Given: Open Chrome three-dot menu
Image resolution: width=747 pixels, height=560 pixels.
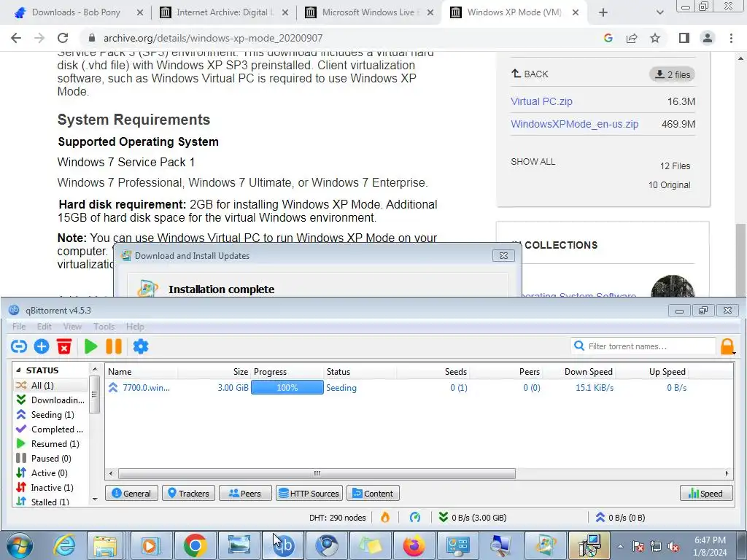Looking at the screenshot, I should pyautogui.click(x=731, y=38).
